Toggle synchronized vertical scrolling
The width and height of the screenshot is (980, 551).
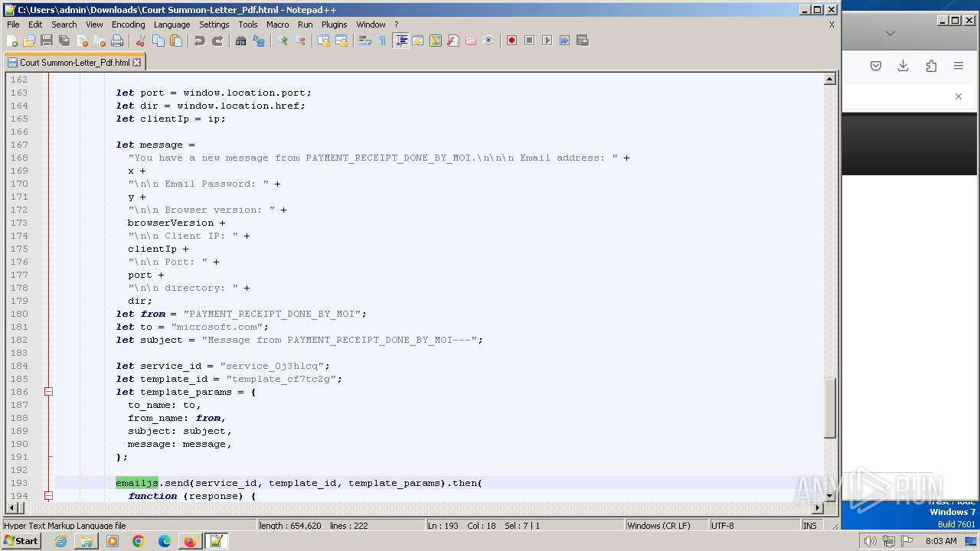click(x=324, y=41)
